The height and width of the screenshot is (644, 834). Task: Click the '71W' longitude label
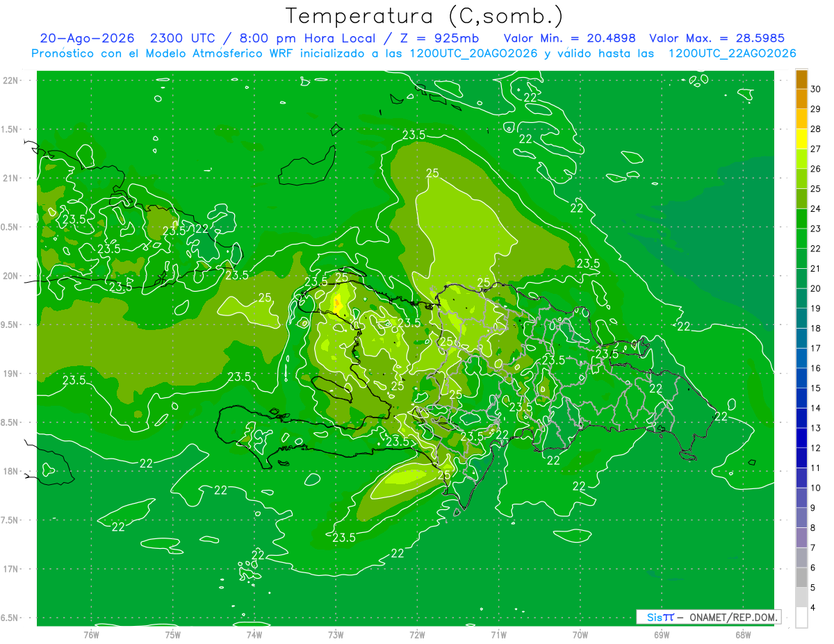pos(498,635)
